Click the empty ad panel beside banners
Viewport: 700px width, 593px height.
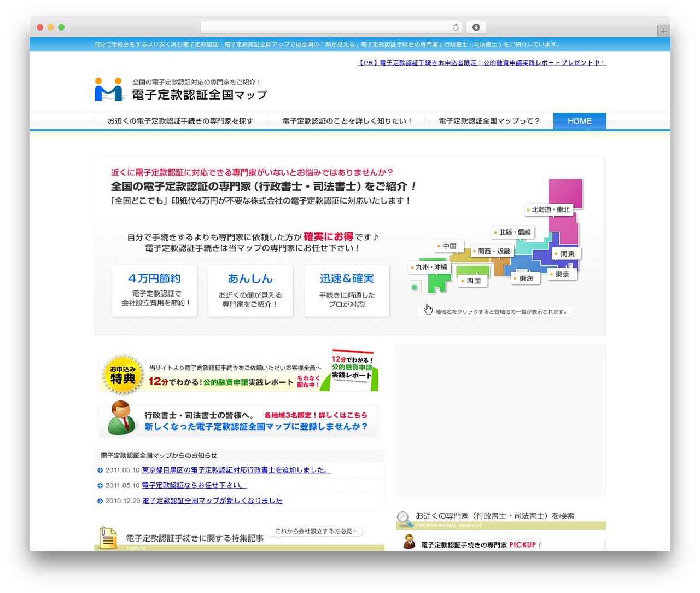(x=501, y=420)
